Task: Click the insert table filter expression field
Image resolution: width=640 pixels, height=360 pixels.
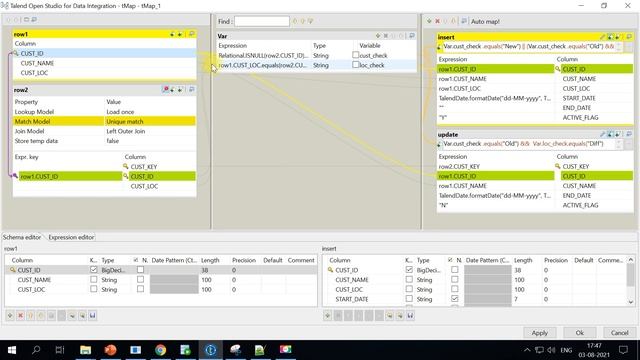Action: point(529,47)
